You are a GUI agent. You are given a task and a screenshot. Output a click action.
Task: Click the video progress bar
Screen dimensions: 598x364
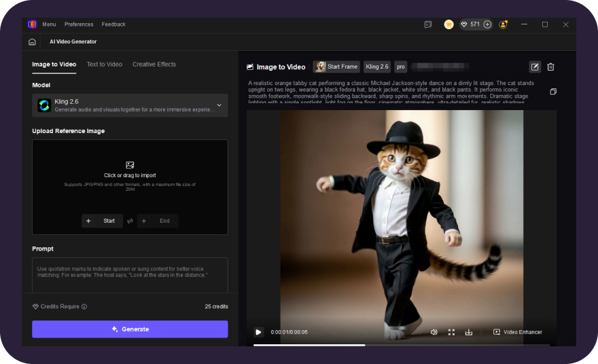coord(401,345)
